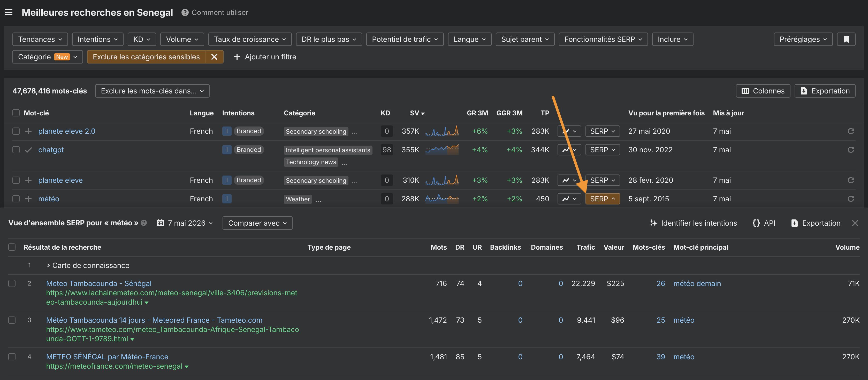Select all keywords with header checkbox
Viewport: 868px width, 380px height.
tap(16, 113)
